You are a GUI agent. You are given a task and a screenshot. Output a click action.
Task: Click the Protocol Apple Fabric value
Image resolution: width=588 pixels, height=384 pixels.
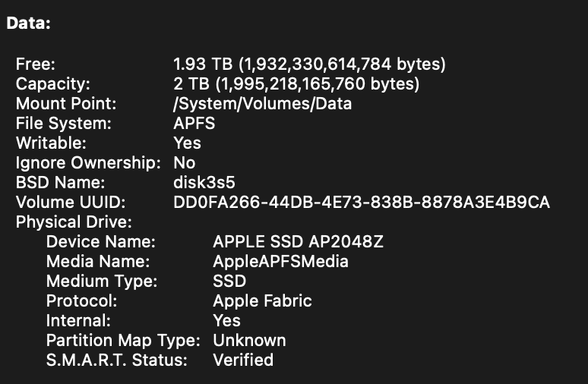[x=263, y=301]
